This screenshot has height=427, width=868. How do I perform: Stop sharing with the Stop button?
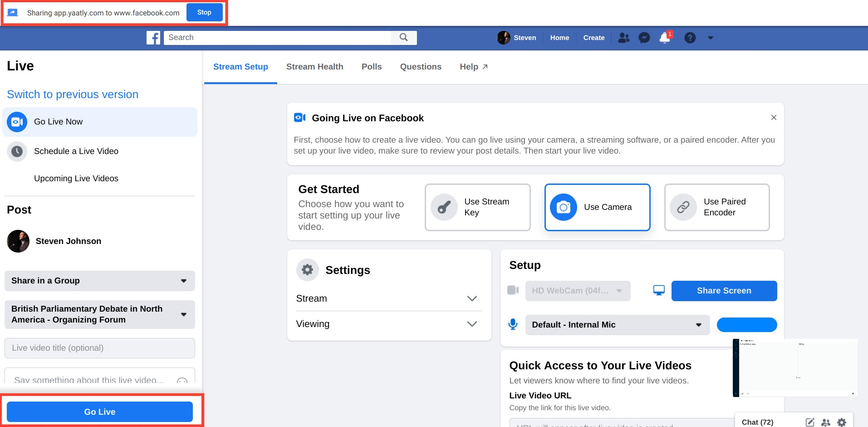204,12
